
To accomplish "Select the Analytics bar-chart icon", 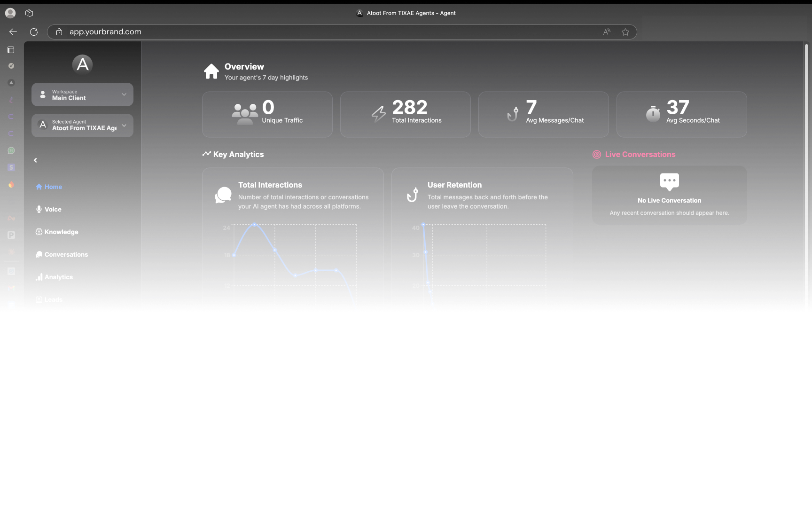I will (x=39, y=277).
